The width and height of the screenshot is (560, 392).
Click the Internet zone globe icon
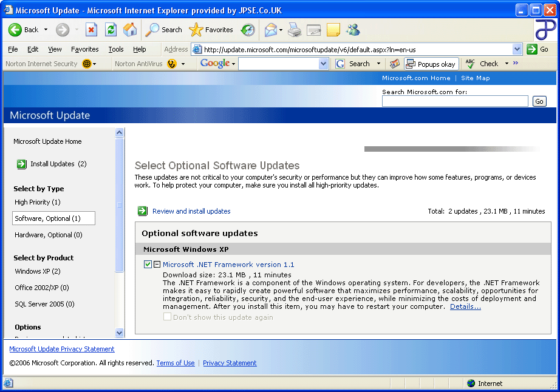[471, 384]
